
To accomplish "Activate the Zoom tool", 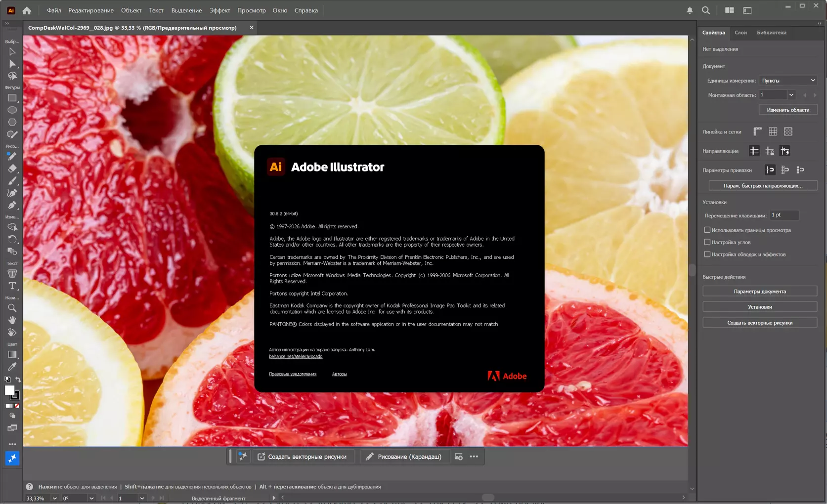I will coord(12,308).
